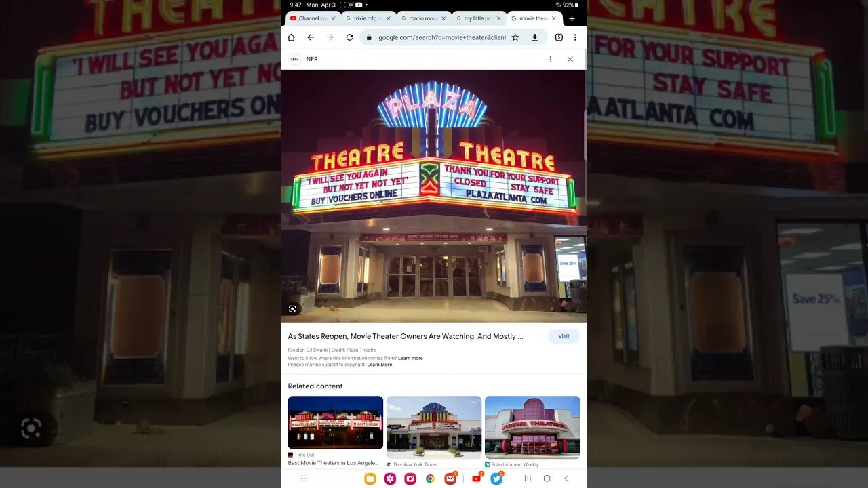The width and height of the screenshot is (868, 488).
Task: Open Best Movie Theaters in Los Angeles link
Action: pos(333,463)
